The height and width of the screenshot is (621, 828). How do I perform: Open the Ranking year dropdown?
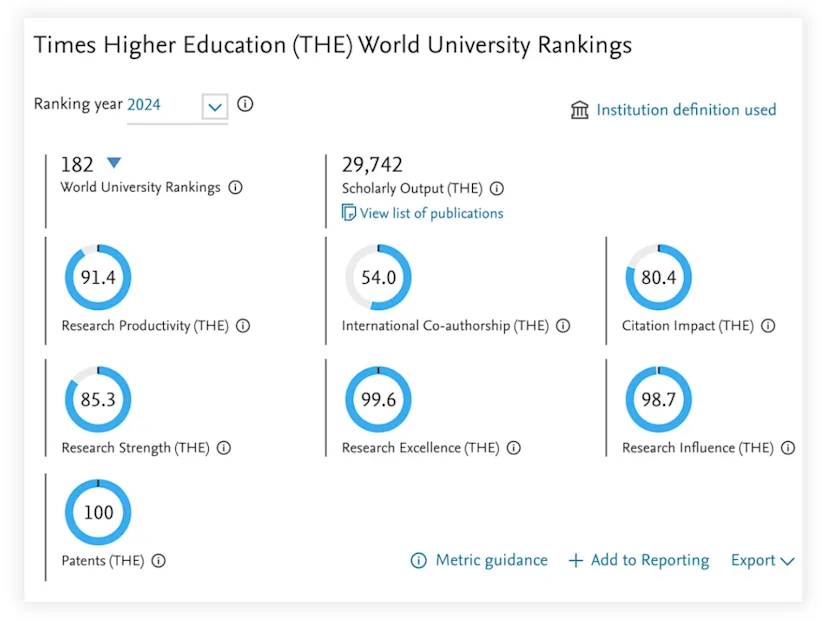click(215, 106)
